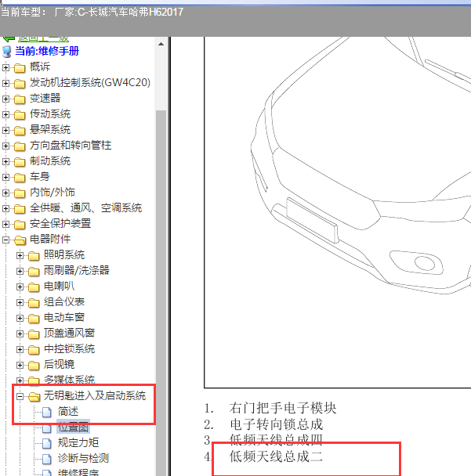Click the 车身 folder icon
Image resolution: width=471 pixels, height=476 pixels.
pos(20,178)
